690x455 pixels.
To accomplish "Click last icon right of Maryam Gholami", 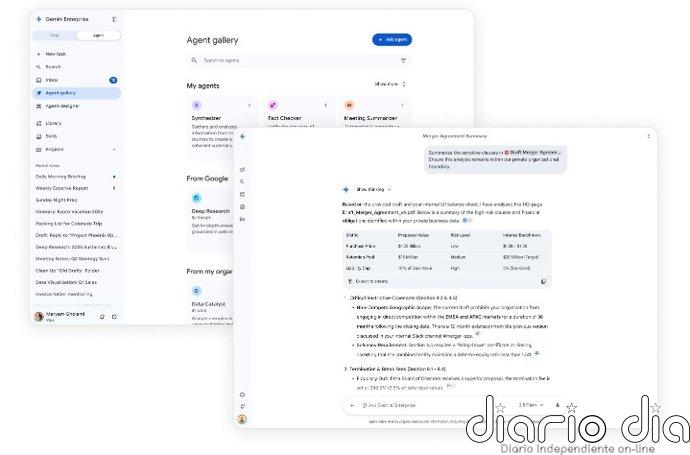I will (114, 317).
